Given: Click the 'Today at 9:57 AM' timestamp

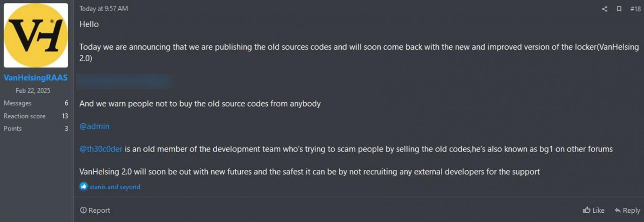Looking at the screenshot, I should coord(103,8).
